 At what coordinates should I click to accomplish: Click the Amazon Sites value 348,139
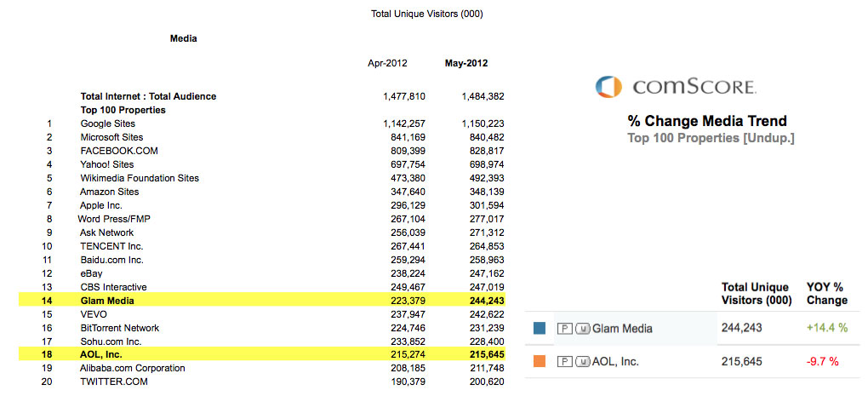click(488, 192)
